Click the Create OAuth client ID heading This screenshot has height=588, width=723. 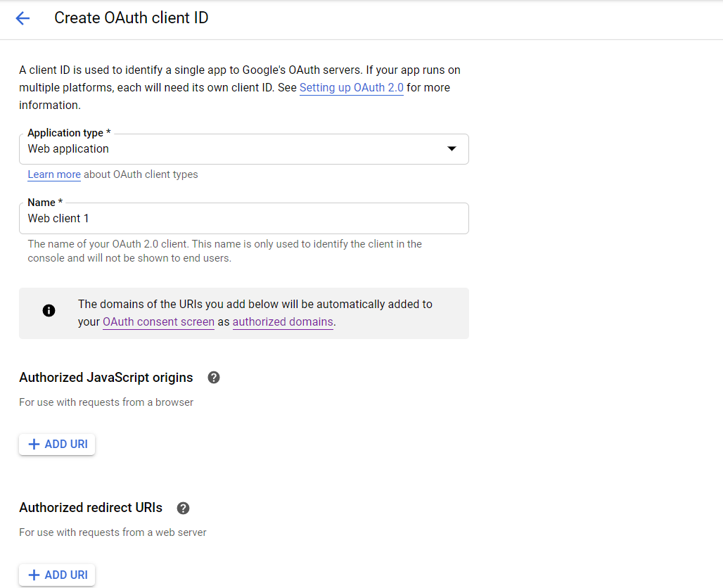click(132, 18)
